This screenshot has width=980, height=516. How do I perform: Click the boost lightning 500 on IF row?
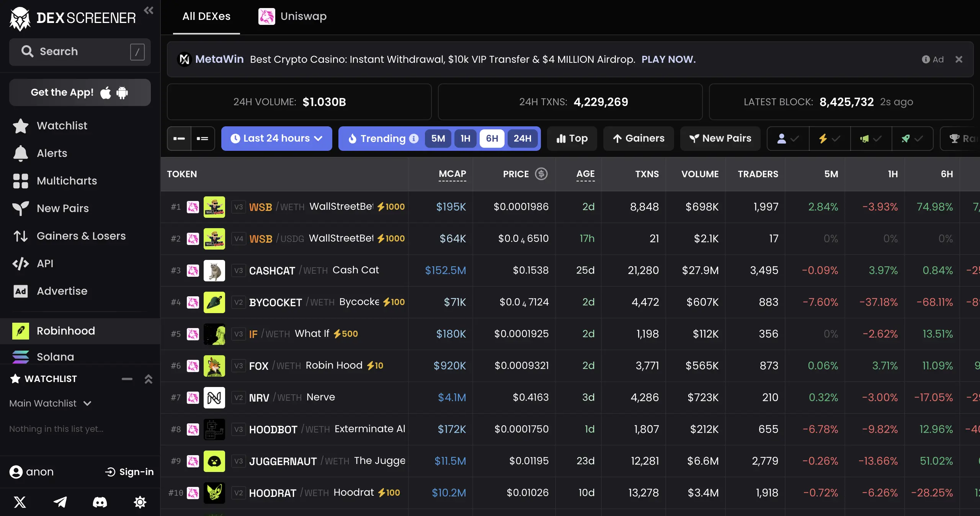(346, 334)
